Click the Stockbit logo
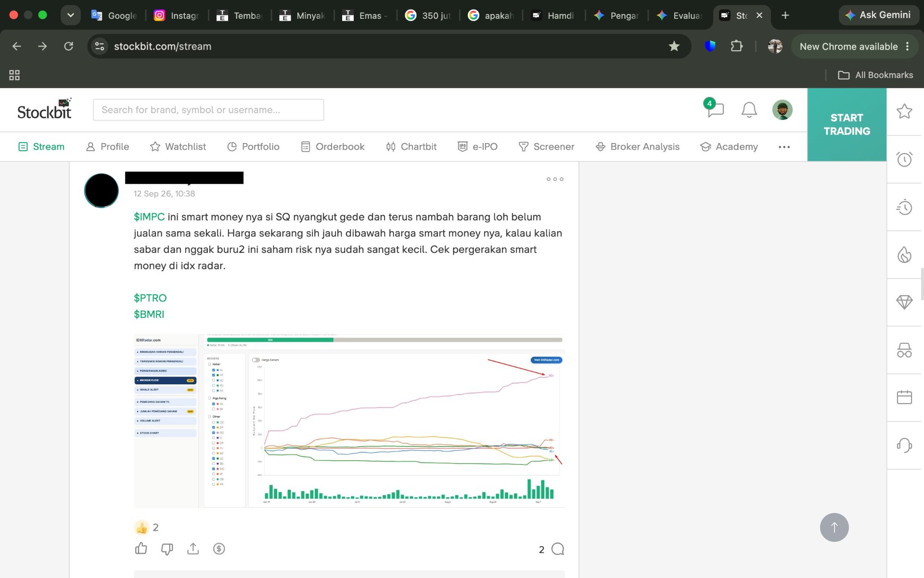Viewport: 924px width, 578px height. tap(44, 109)
